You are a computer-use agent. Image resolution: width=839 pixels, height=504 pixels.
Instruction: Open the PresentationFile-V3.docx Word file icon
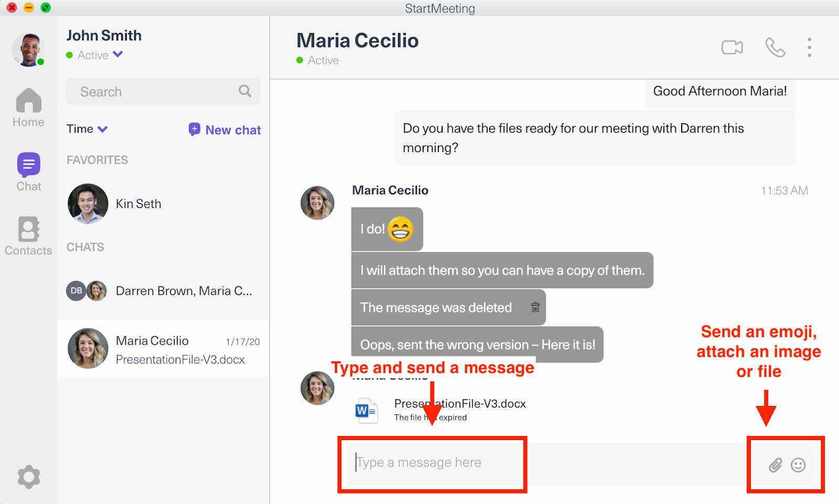(366, 411)
